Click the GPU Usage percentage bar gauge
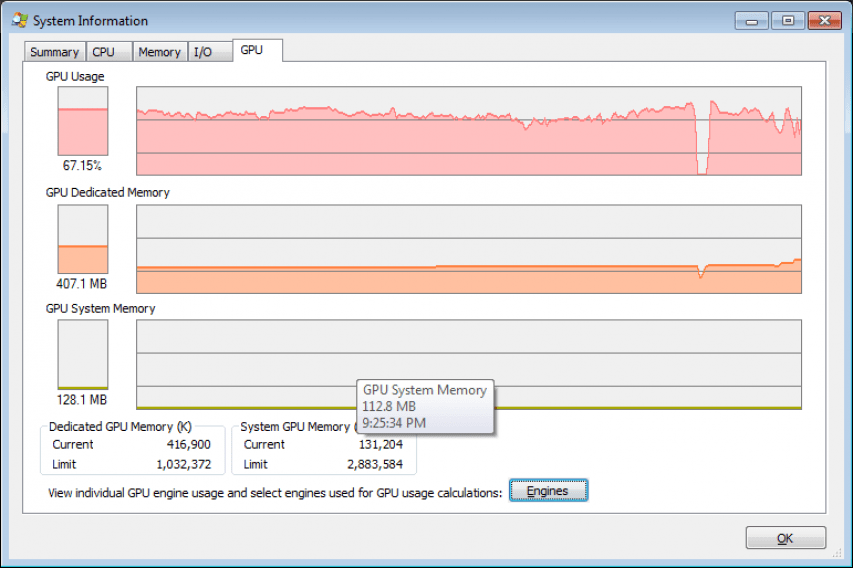The image size is (853, 568). (83, 121)
